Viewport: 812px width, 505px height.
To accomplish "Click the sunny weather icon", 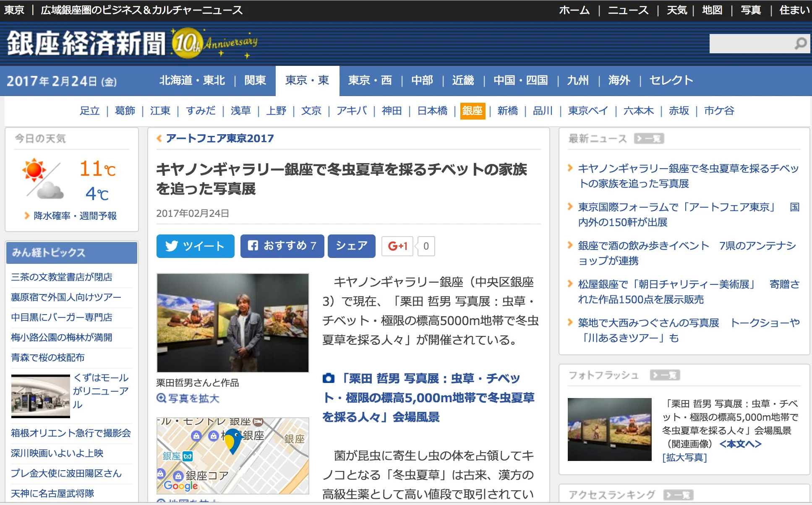I will pyautogui.click(x=34, y=170).
